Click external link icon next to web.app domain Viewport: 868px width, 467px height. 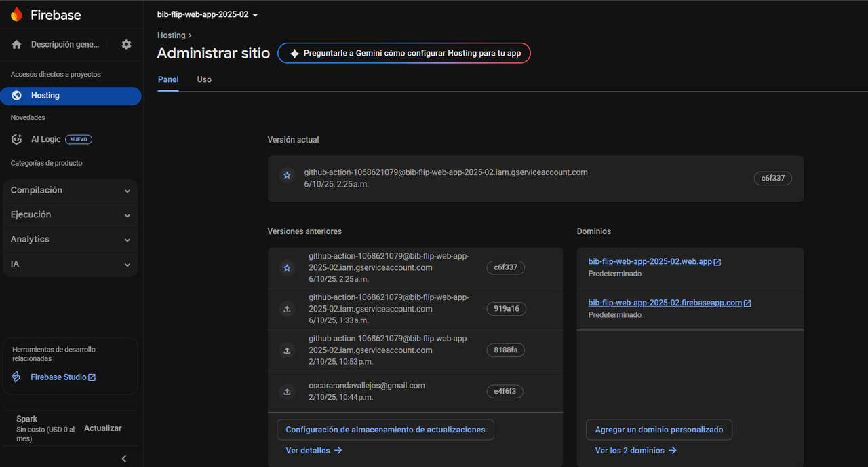coord(717,262)
